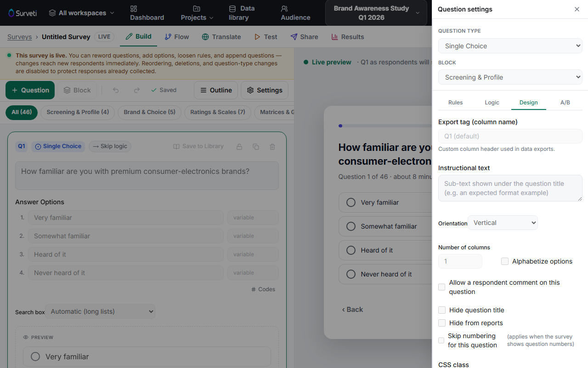The image size is (588, 368).
Task: Click the Saved status indicator
Action: pyautogui.click(x=164, y=90)
